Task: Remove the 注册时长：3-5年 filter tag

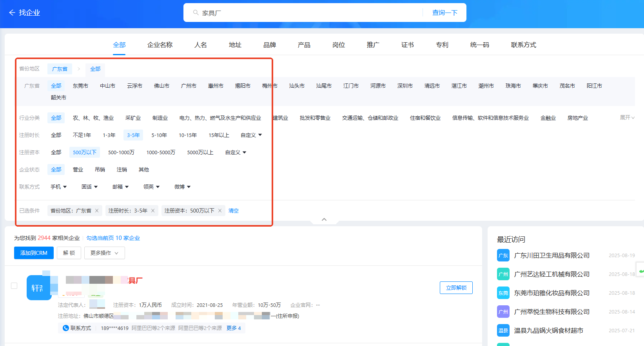Action: tap(153, 211)
